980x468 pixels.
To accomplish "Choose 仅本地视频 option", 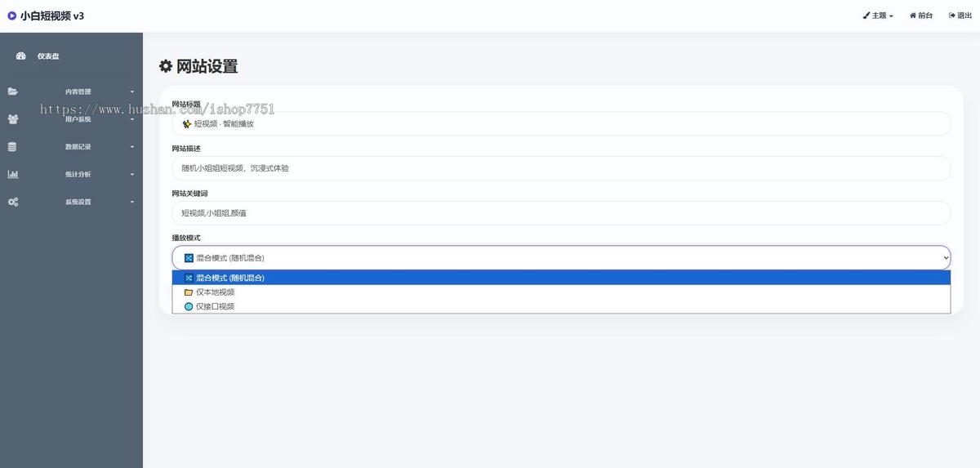I will click(x=561, y=292).
